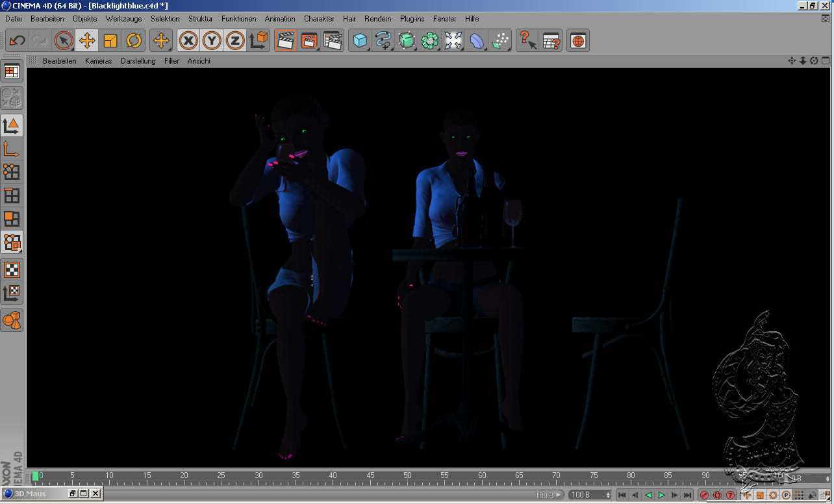Toggle the Y axis lock

[212, 41]
